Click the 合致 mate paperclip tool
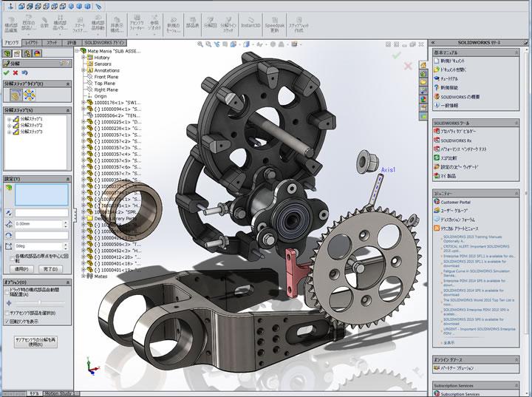Image resolution: width=532 pixels, height=397 pixels. coord(44,23)
